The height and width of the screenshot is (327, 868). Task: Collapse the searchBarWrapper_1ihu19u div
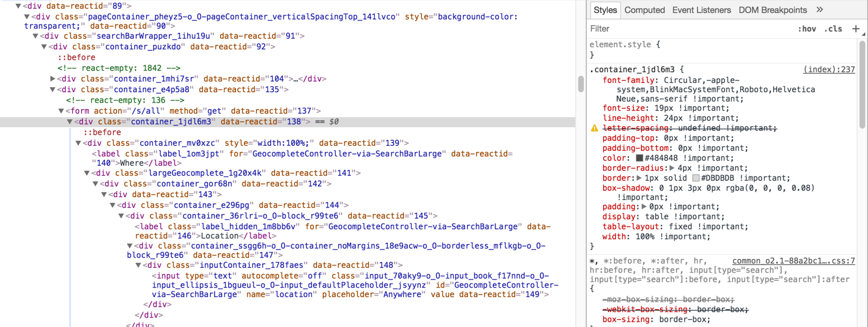click(36, 36)
